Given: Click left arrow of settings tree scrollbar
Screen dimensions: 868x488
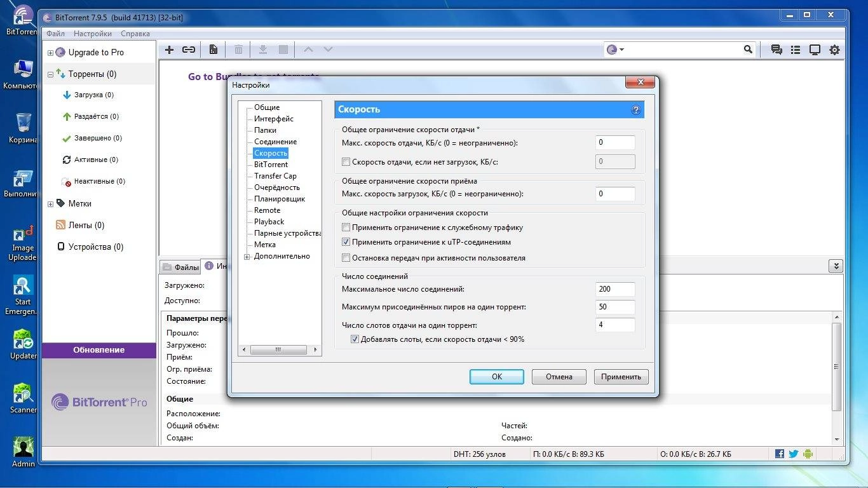Looking at the screenshot, I should click(245, 349).
